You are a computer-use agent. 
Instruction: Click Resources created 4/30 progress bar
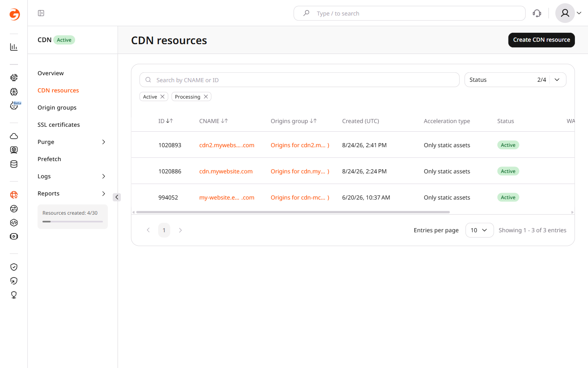(73, 222)
